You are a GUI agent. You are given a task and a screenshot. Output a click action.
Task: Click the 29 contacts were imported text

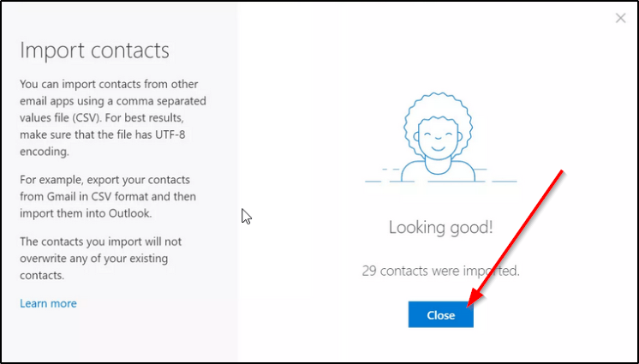[440, 271]
